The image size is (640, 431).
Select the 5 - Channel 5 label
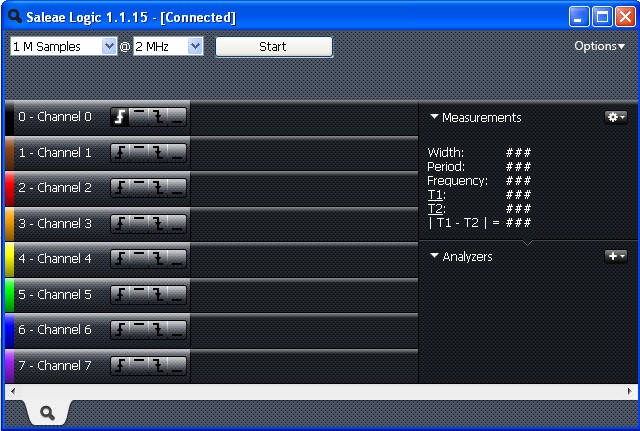click(x=55, y=295)
